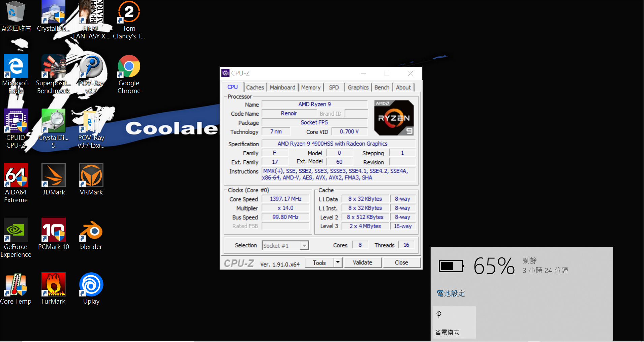The height and width of the screenshot is (342, 644).
Task: Click the Bus Speed value 99.80 MHz
Action: pos(285,217)
